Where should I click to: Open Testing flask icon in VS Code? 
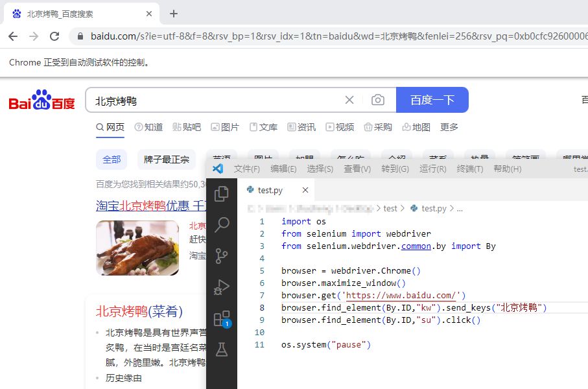pyautogui.click(x=222, y=349)
